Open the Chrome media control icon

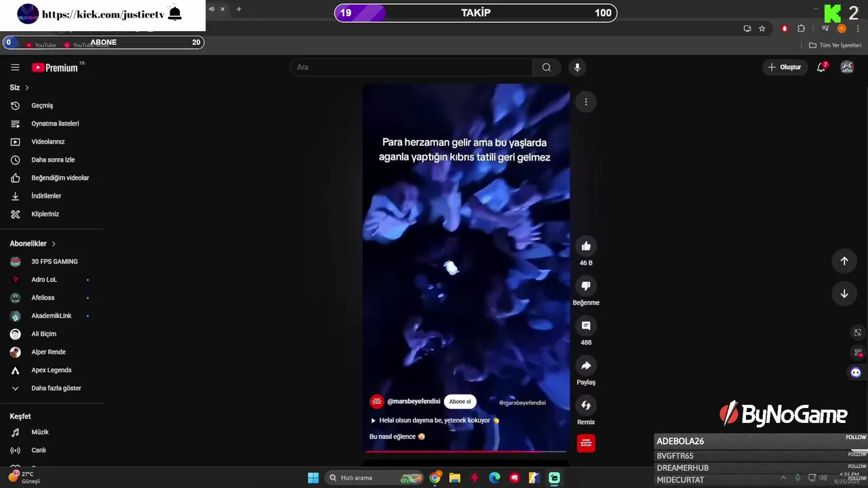(x=825, y=28)
